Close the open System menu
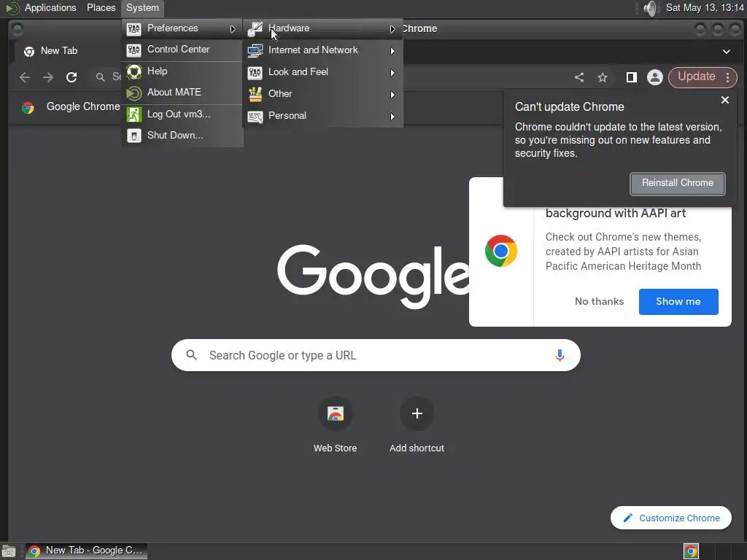The image size is (747, 560). coord(142,7)
